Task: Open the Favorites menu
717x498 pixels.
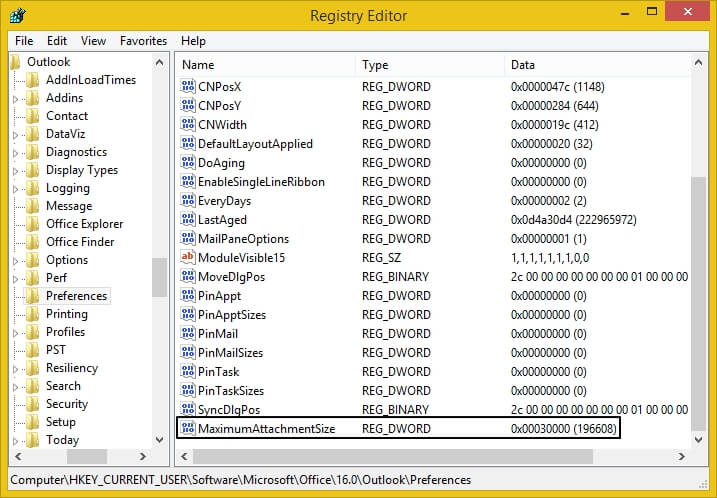Action: (x=143, y=41)
